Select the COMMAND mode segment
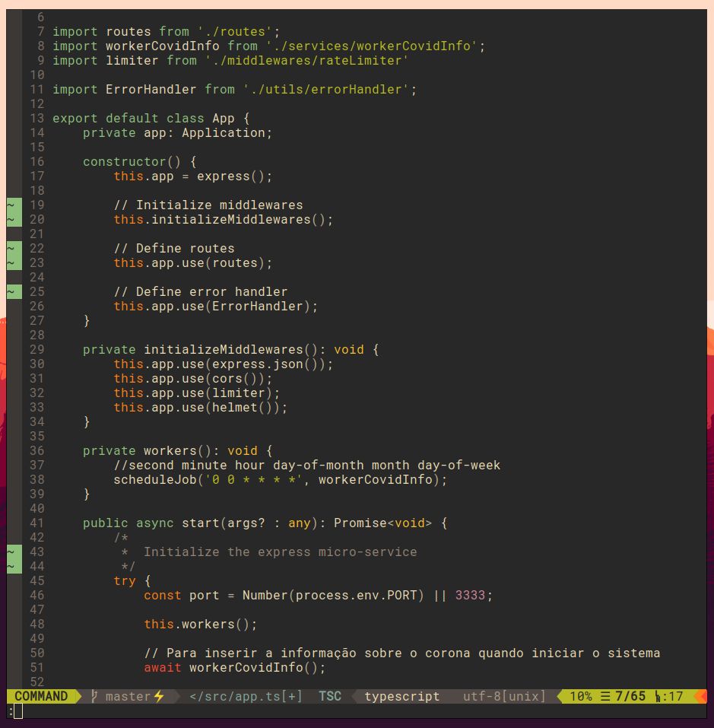 coord(40,696)
